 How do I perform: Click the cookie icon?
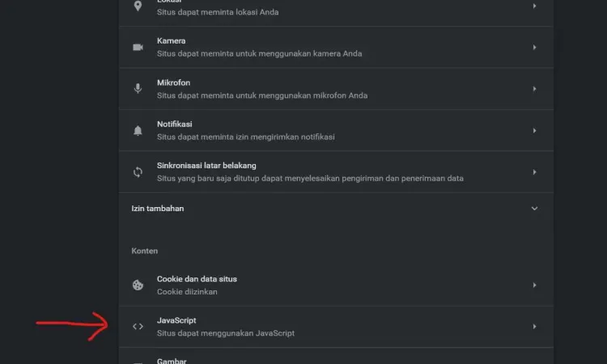pyautogui.click(x=138, y=285)
